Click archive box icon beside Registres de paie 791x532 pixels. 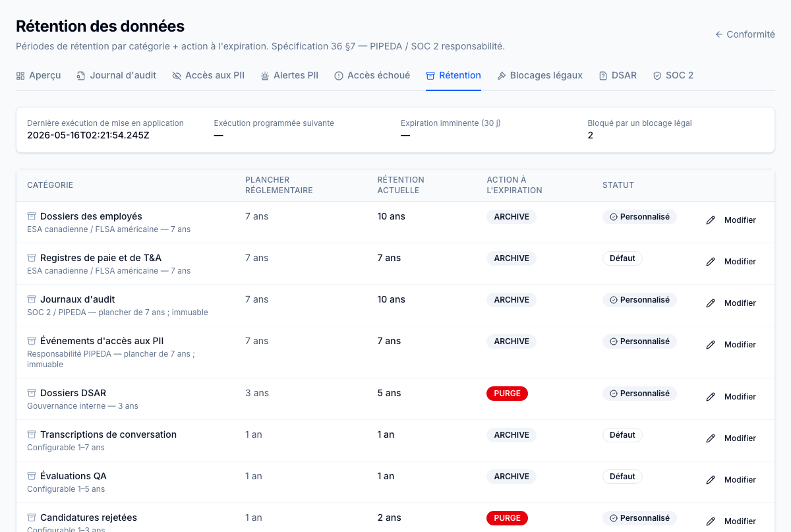pyautogui.click(x=32, y=258)
